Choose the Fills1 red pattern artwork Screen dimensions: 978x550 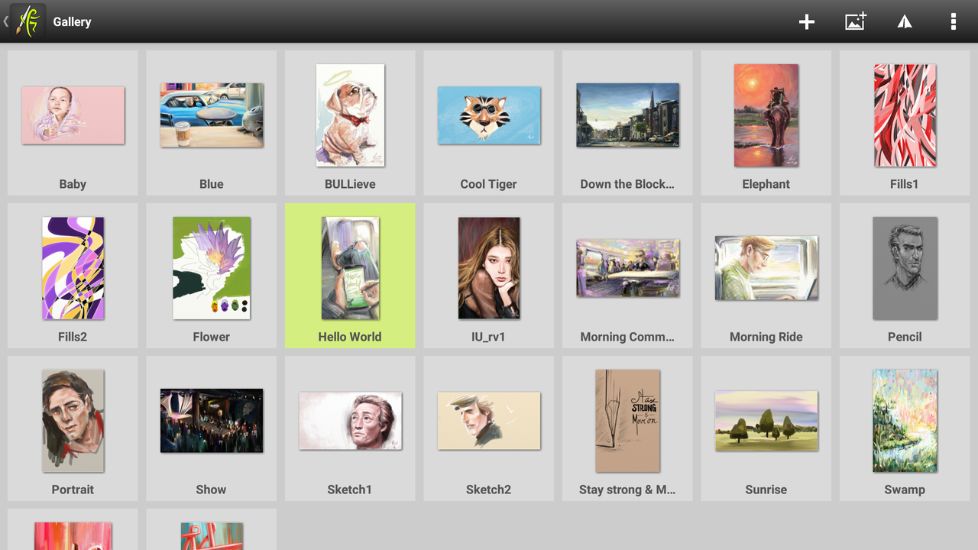point(904,115)
